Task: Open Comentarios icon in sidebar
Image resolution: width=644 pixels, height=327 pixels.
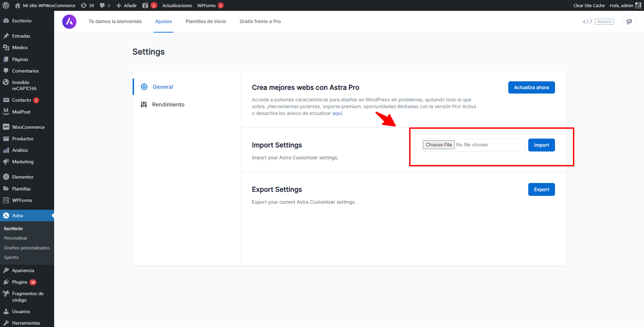Action: click(6, 71)
